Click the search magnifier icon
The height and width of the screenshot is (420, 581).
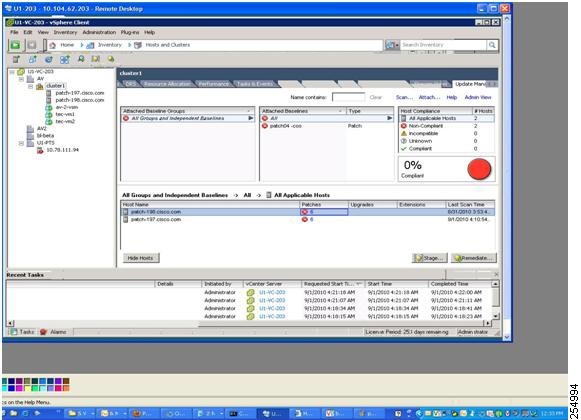[x=492, y=45]
